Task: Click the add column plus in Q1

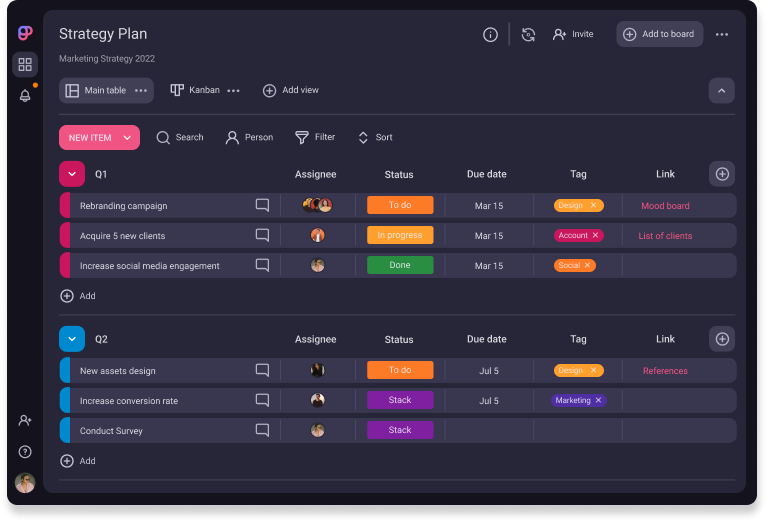Action: point(722,174)
